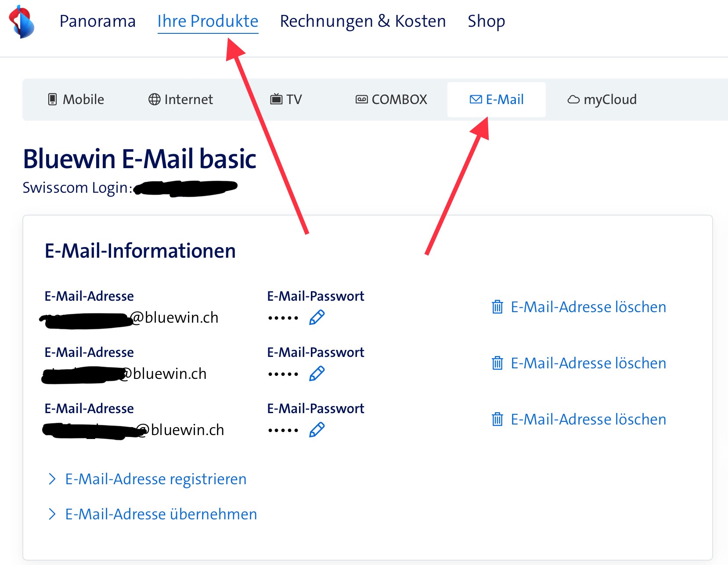Select the E-Mail tab
This screenshot has width=728, height=565.
point(497,100)
